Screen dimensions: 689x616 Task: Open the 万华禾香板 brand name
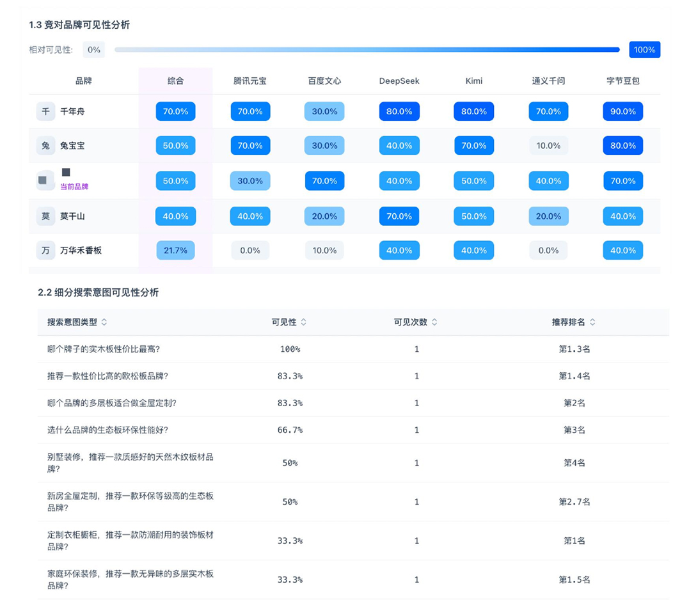81,251
